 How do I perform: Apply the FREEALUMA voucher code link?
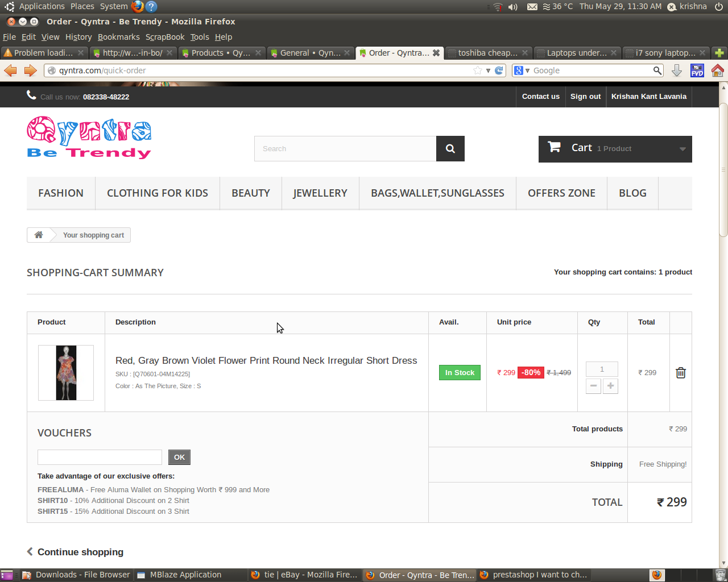tap(60, 490)
